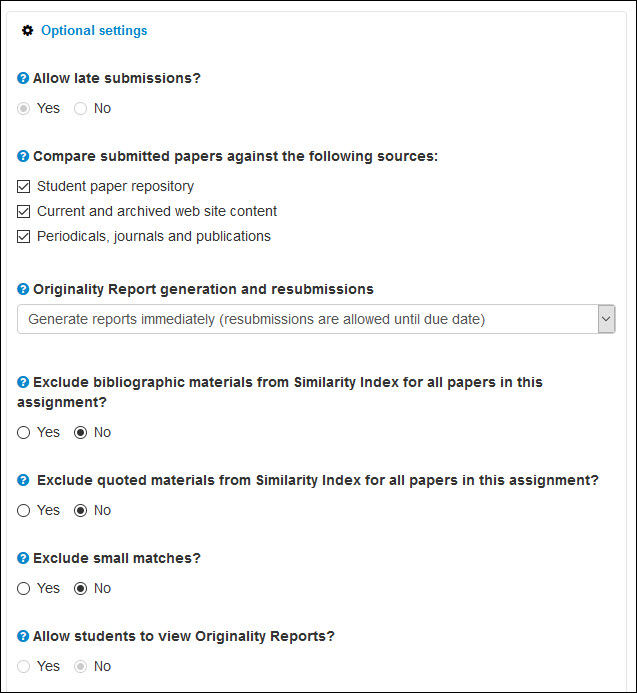Viewport: 637px width, 693px height.
Task: Click the Optional settings gear icon
Action: [x=28, y=31]
